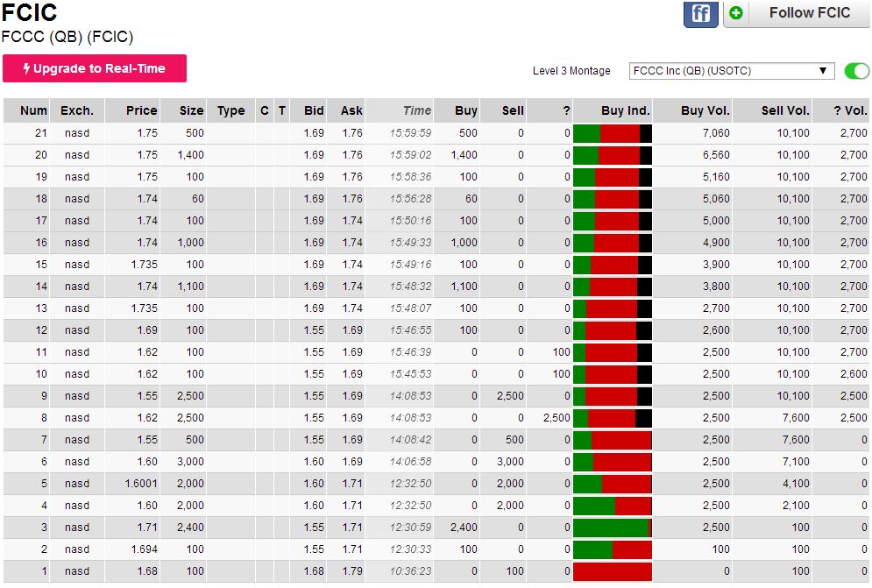872x588 pixels.
Task: Click the Buy Vol. column header
Action: tap(692, 110)
